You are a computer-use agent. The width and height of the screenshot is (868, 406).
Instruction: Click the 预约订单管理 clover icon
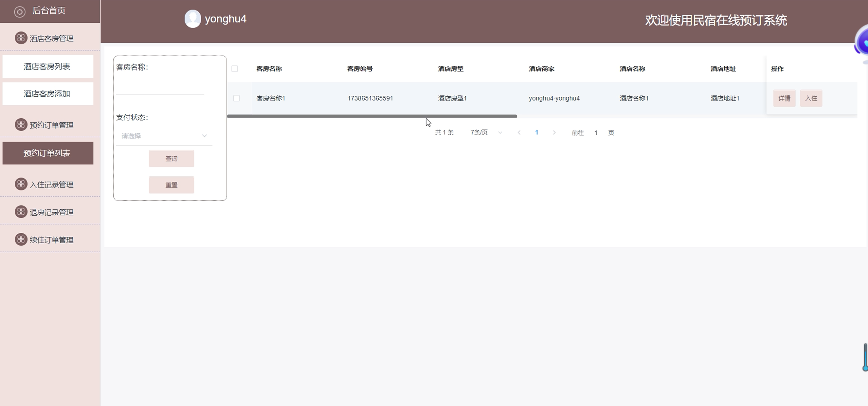coord(21,124)
